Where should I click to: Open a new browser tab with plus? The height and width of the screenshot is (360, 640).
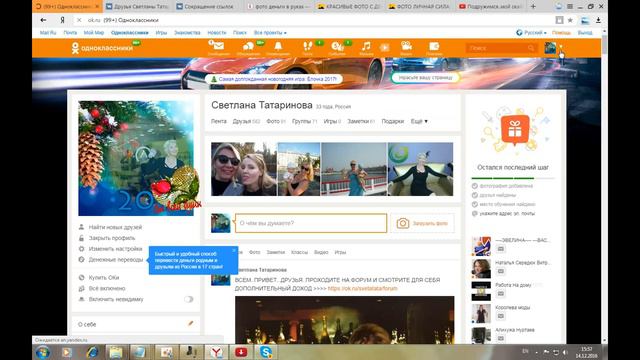pos(533,7)
